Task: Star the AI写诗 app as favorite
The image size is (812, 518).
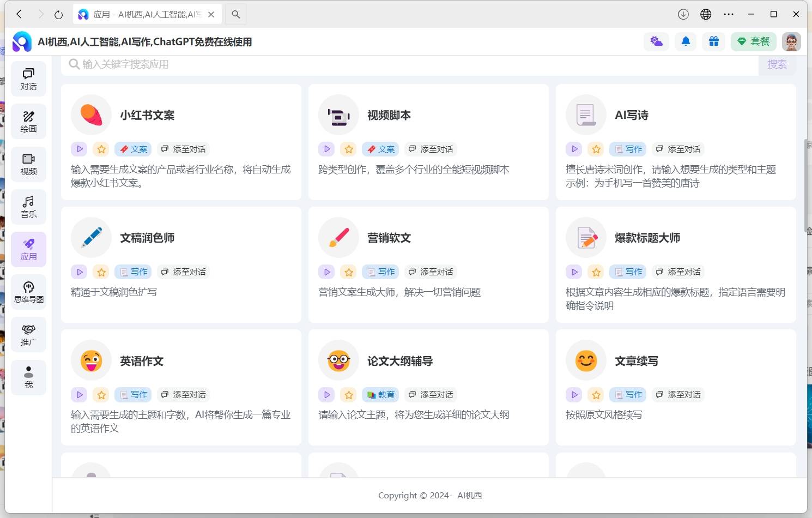Action: [596, 149]
